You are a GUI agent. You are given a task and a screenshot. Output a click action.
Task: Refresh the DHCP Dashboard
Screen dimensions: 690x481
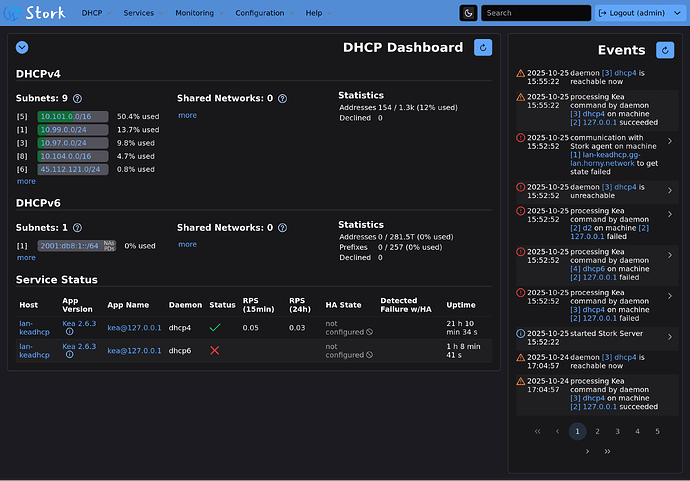[x=483, y=48]
